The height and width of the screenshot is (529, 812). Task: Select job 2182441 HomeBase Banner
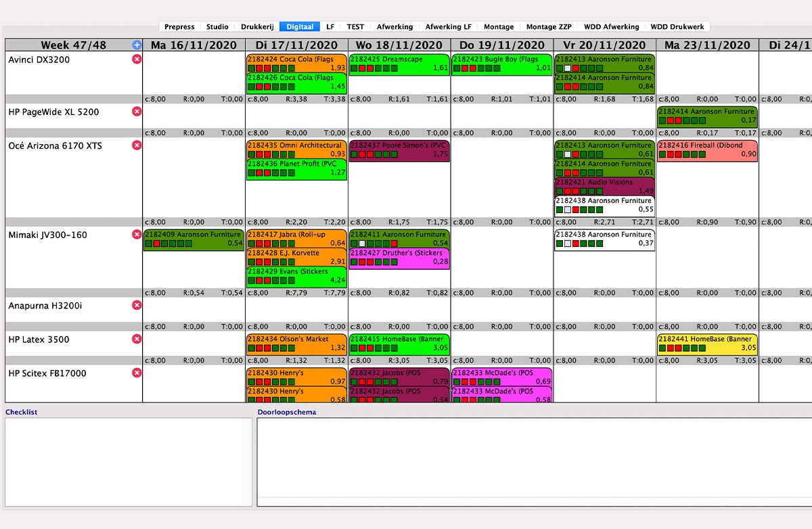(x=708, y=344)
